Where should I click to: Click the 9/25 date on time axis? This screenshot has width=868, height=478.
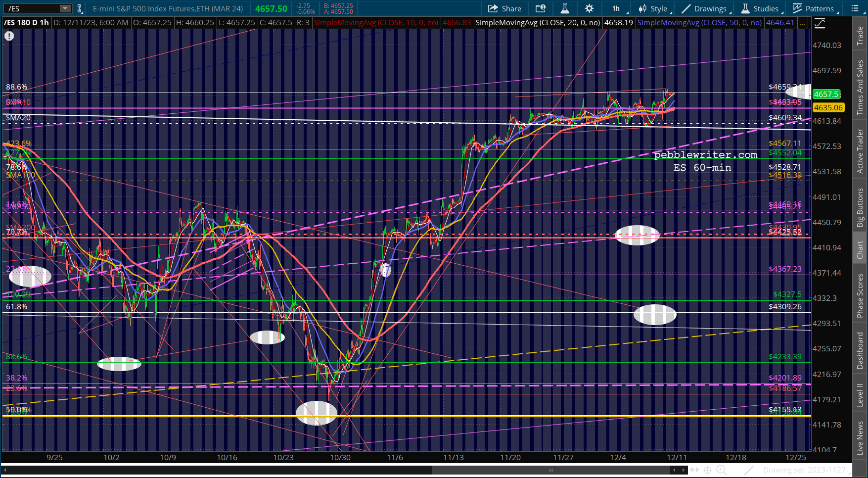54,457
